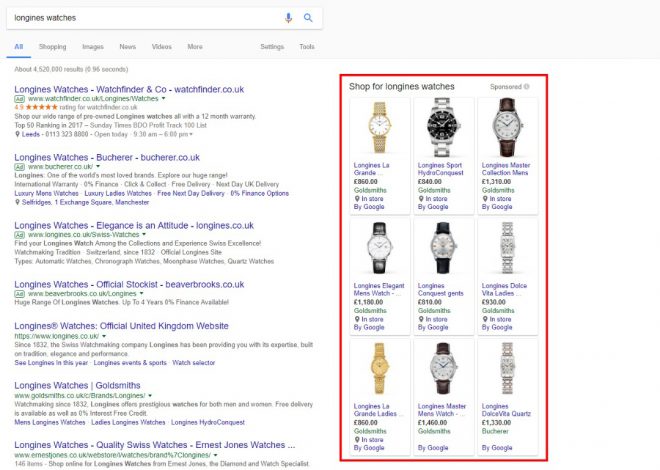Open Longines DolceVita Quartz product title

coord(506,410)
